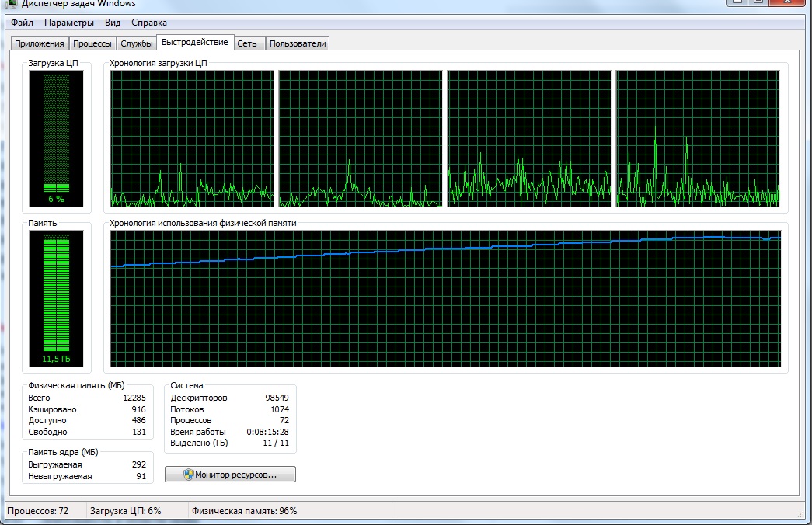Click status bar entry Загрузка ЦП: 6%
Viewport: 812px width, 525px height.
[x=125, y=510]
